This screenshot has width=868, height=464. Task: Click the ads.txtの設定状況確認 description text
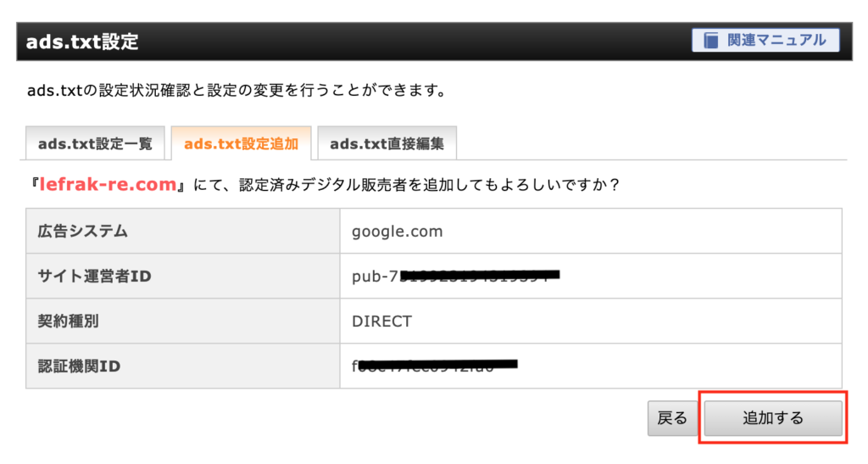pos(236,91)
